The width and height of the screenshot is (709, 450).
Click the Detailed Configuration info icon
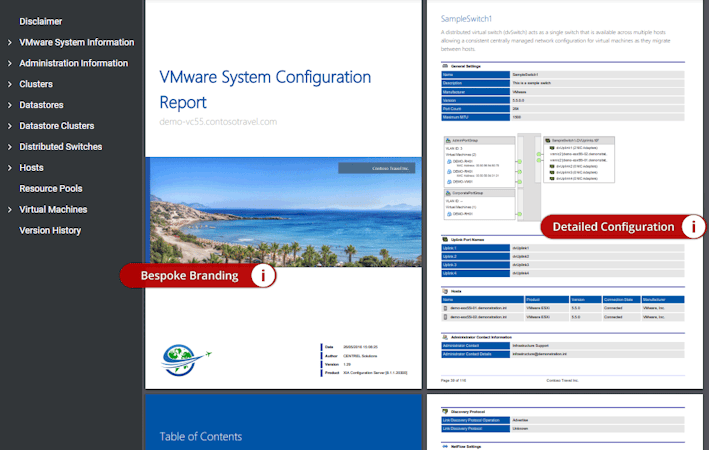693,226
